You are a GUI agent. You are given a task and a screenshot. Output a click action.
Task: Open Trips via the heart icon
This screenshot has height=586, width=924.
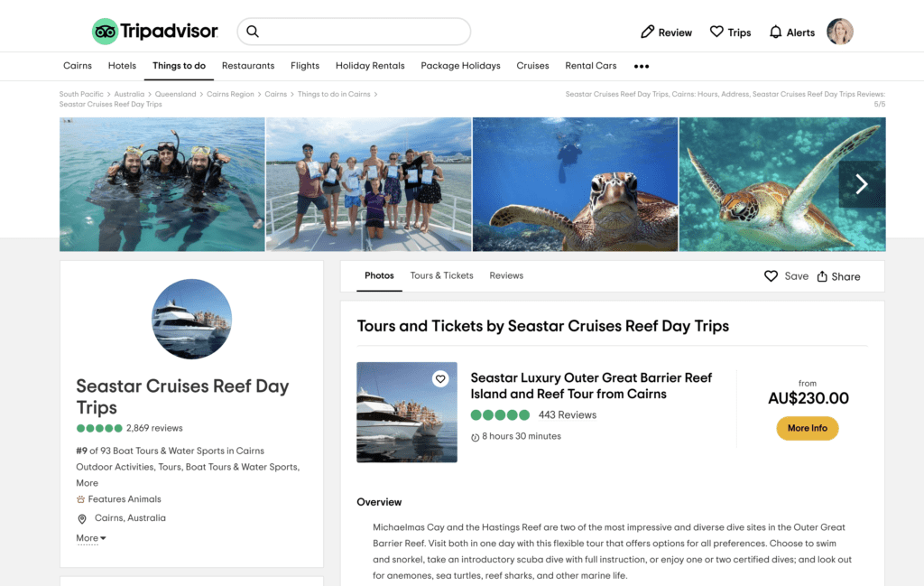[716, 32]
